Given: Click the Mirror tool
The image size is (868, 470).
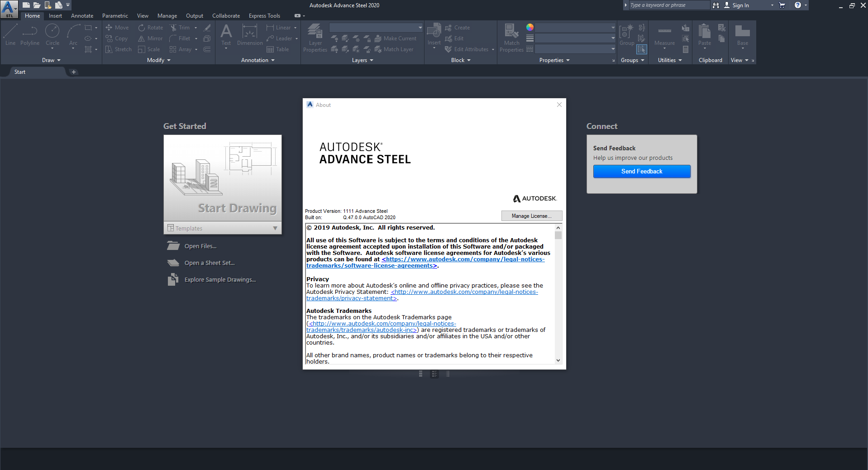Looking at the screenshot, I should 150,38.
